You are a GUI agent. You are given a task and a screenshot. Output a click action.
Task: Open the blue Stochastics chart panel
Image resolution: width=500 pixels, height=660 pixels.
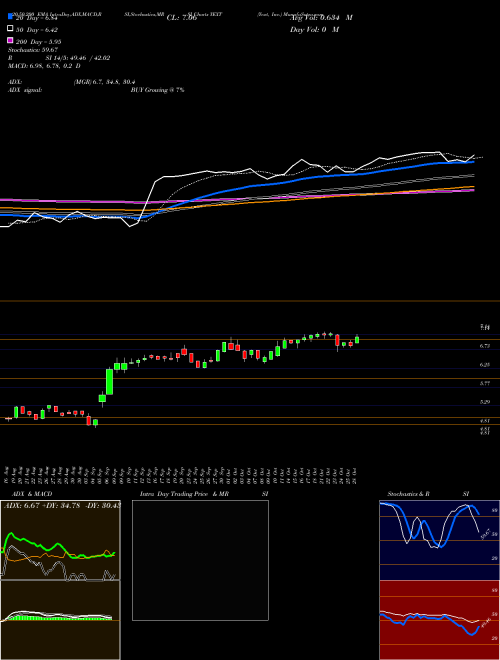pyautogui.click(x=439, y=540)
